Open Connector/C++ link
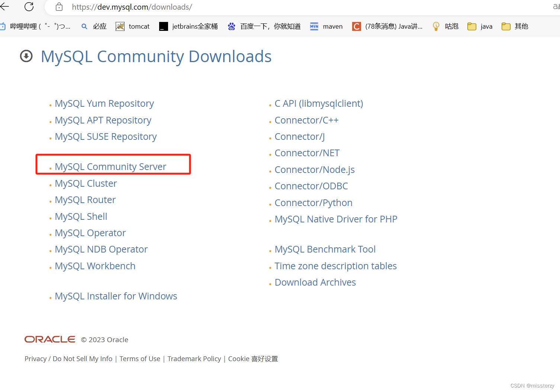 [306, 120]
